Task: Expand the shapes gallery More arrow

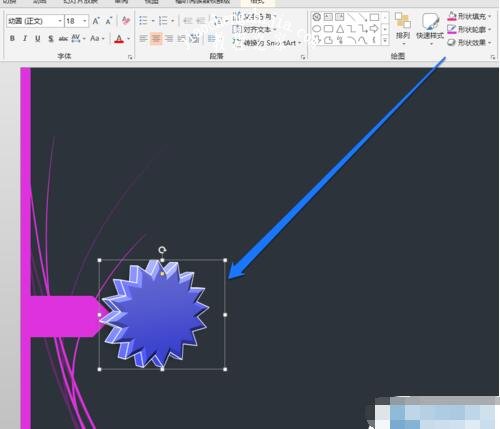Action: (x=385, y=41)
